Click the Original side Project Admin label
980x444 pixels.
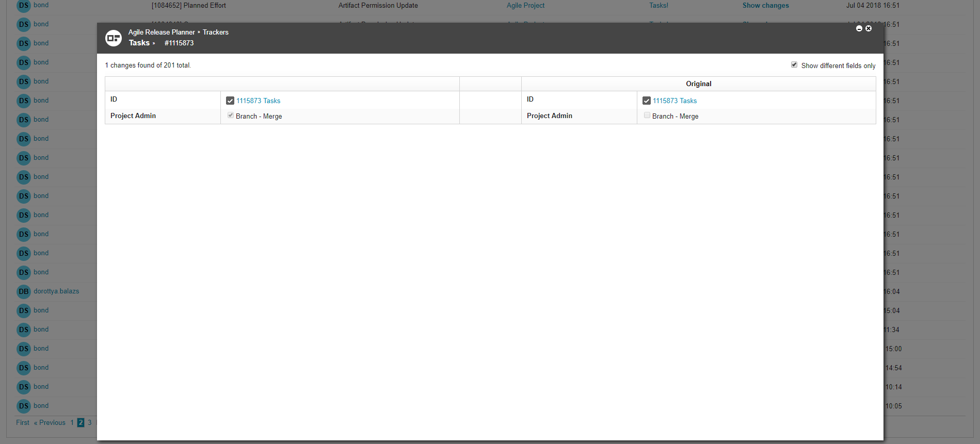point(550,116)
